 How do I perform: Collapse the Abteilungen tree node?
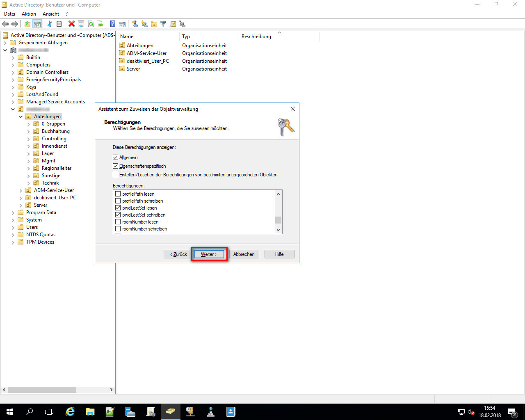[21, 116]
